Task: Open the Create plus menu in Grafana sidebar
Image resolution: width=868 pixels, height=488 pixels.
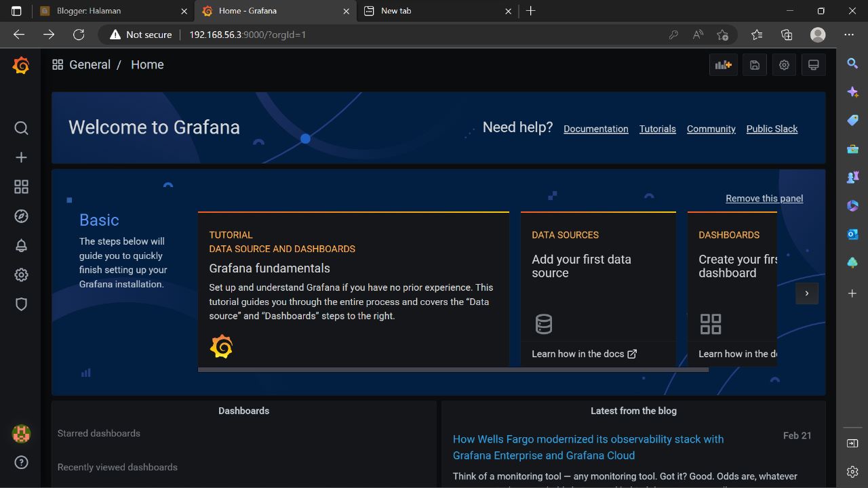Action: 21,157
